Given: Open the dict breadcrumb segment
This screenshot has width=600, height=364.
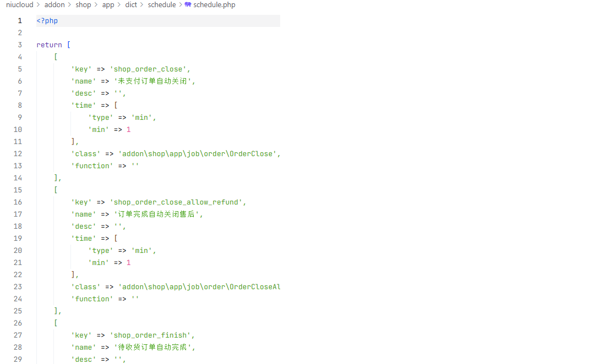Looking at the screenshot, I should [131, 4].
